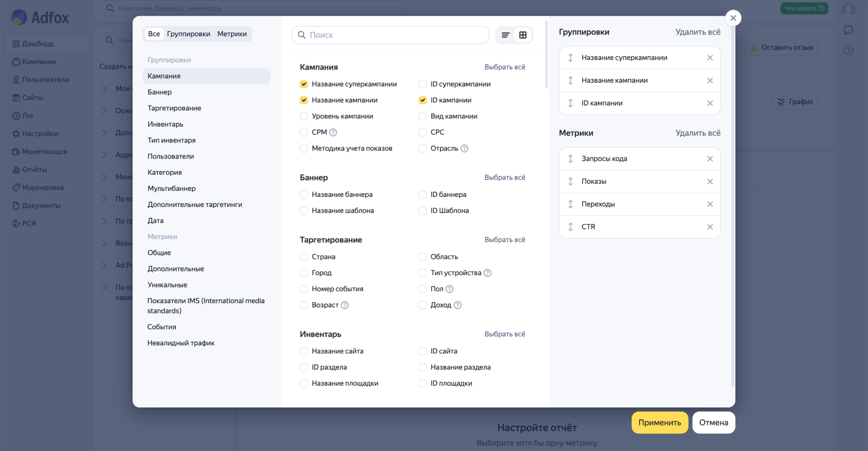This screenshot has width=868, height=451.
Task: Remove Название кампании grouping with X
Action: 710,80
